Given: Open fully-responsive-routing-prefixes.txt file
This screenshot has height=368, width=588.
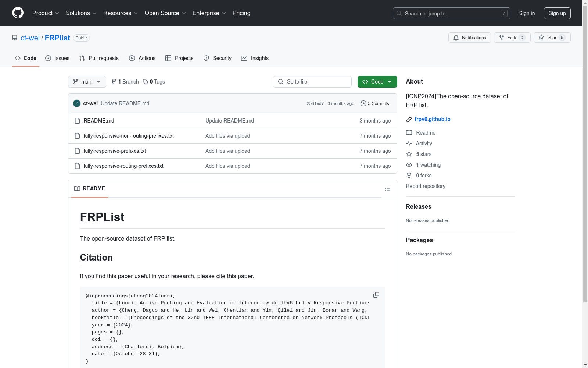Looking at the screenshot, I should click(123, 166).
